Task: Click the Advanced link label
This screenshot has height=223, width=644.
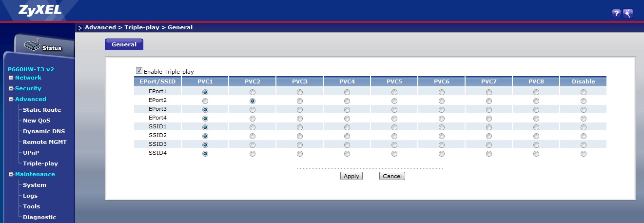Action: (31, 99)
